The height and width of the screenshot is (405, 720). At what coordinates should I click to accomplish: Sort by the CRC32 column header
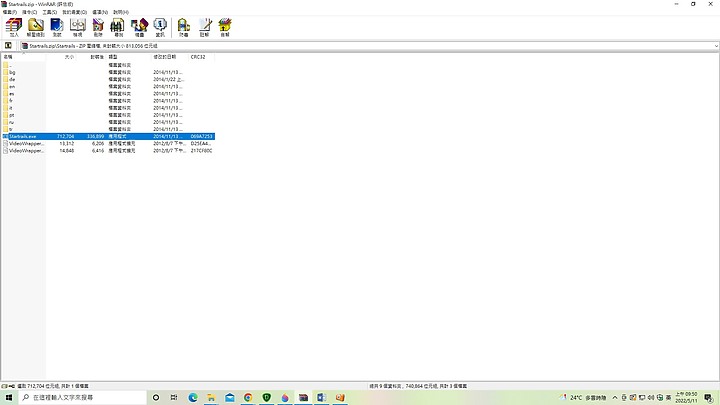pos(201,57)
